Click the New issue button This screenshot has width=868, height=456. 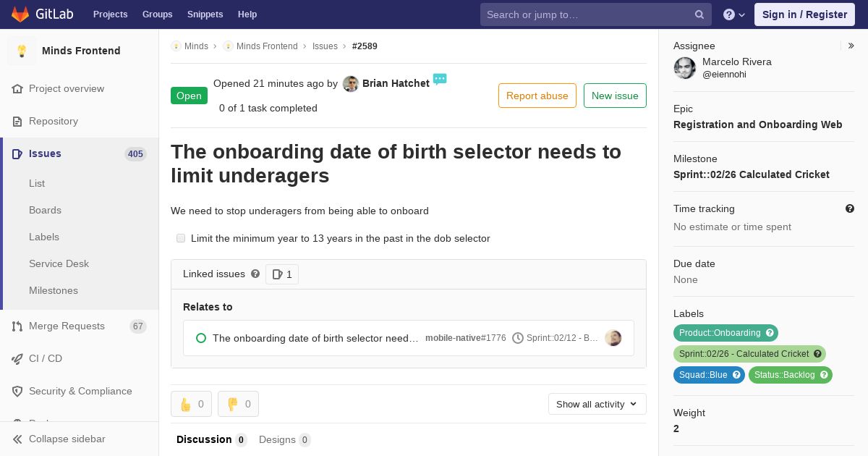pos(615,96)
